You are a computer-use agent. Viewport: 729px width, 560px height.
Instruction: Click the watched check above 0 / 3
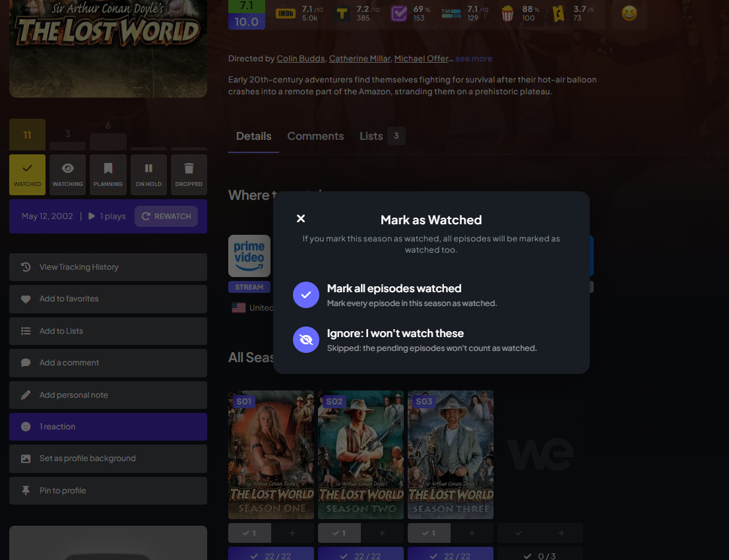[519, 533]
